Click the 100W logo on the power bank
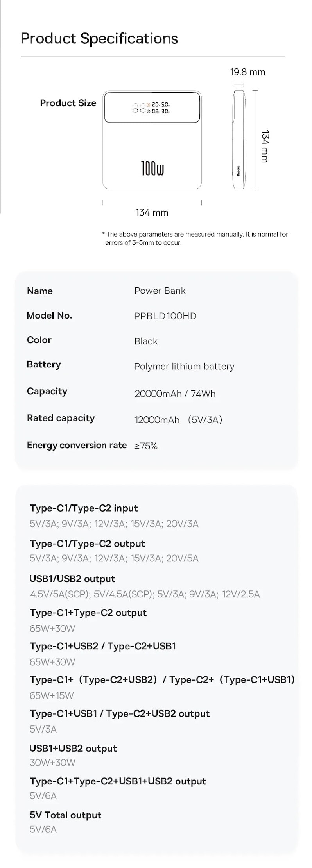Screen dimensions: 312x868 [152, 168]
